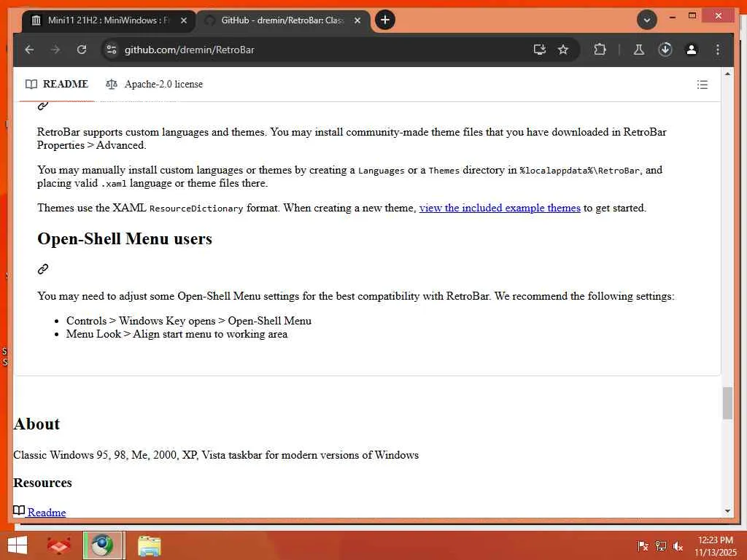747x560 pixels.
Task: View site information icon in address bar
Action: [x=112, y=50]
